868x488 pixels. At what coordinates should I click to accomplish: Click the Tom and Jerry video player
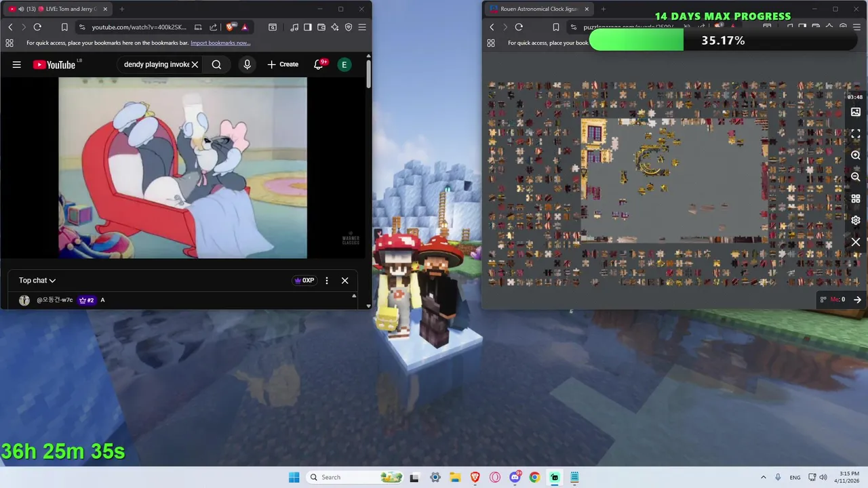click(183, 167)
